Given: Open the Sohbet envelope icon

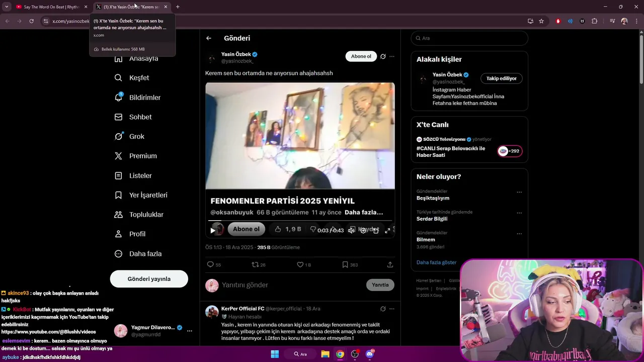Looking at the screenshot, I should tap(118, 117).
